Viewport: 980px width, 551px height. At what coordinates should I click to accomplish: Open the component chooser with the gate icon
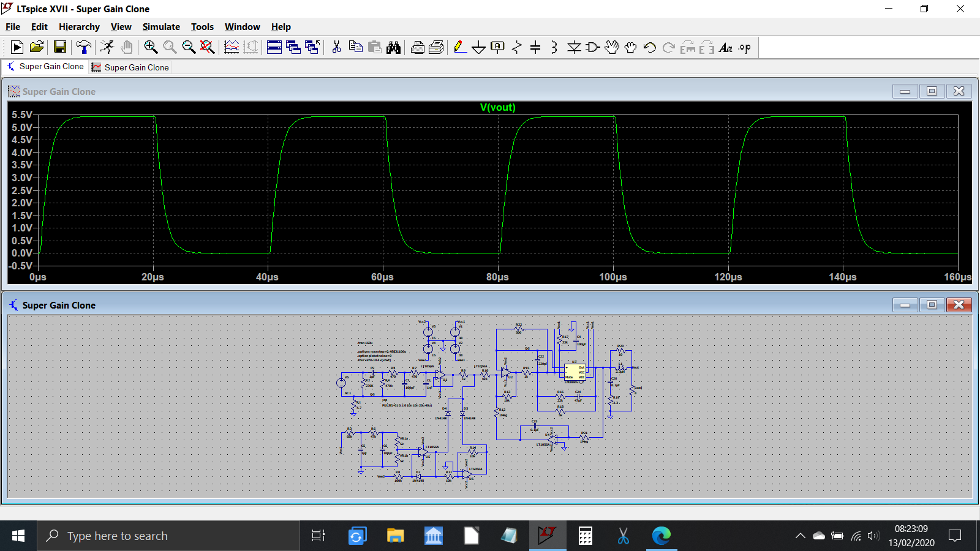[x=593, y=47]
